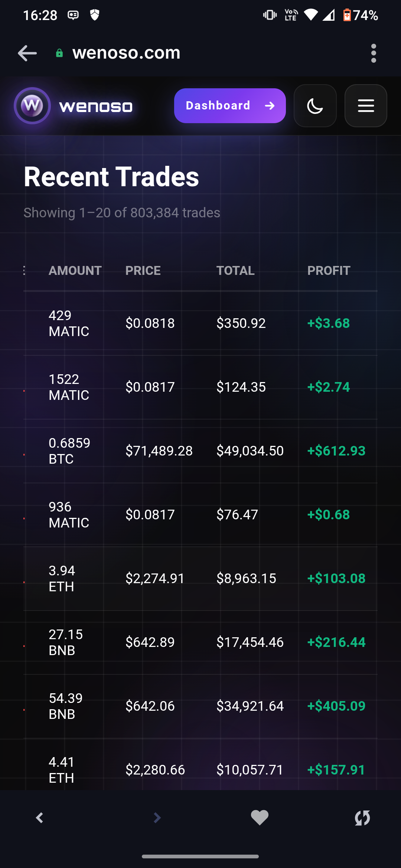Image resolution: width=401 pixels, height=868 pixels.
Task: Click the AMOUNT column header
Action: click(x=75, y=271)
